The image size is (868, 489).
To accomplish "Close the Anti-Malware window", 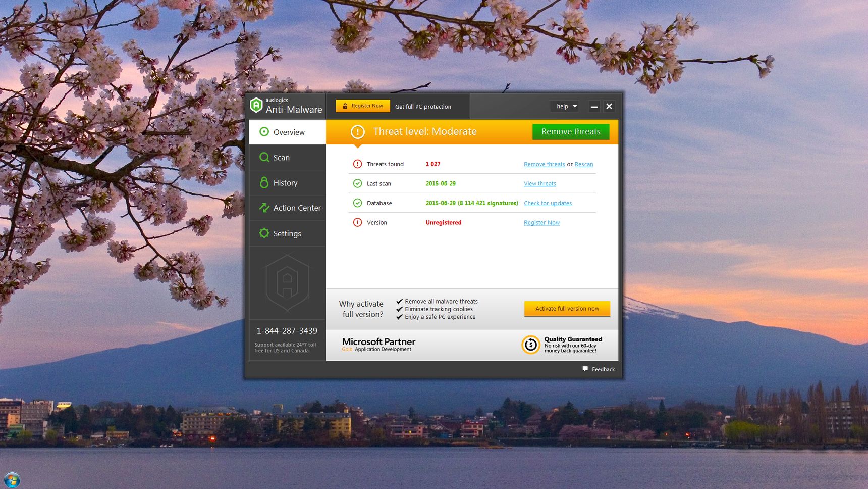I will (x=609, y=106).
